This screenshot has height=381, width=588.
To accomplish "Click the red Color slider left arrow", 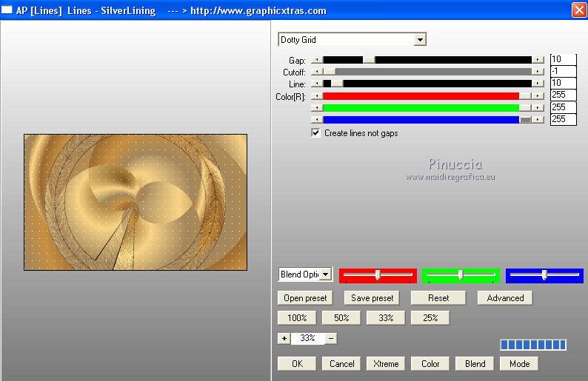I will point(317,96).
